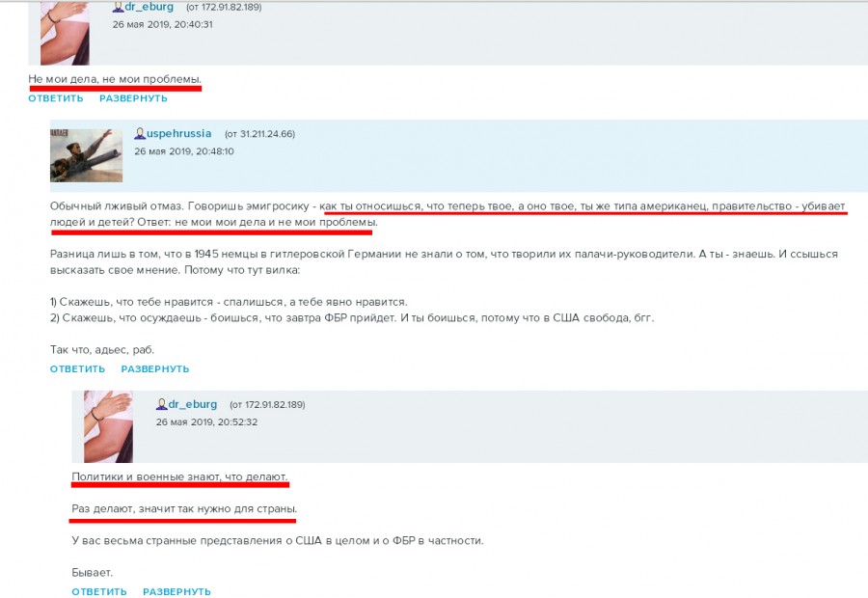Click the word 'Бывает.'
Image resolution: width=868 pixels, height=598 pixels.
(92, 573)
